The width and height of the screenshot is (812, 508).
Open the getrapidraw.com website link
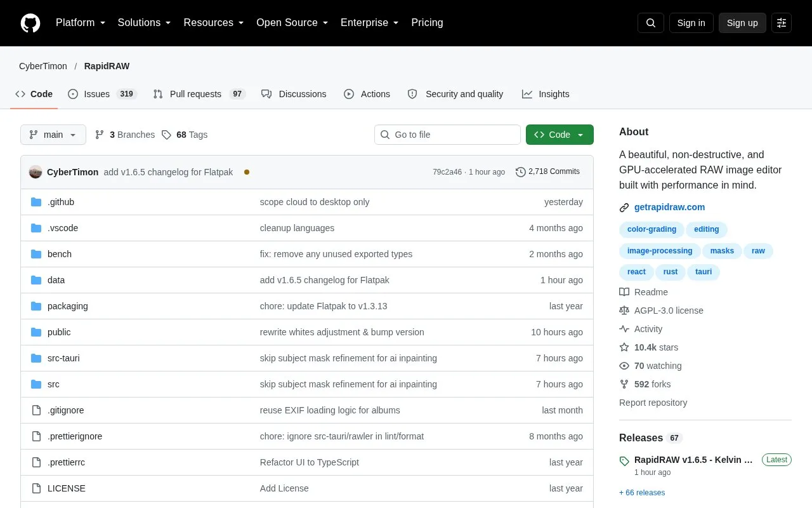pyautogui.click(x=669, y=207)
